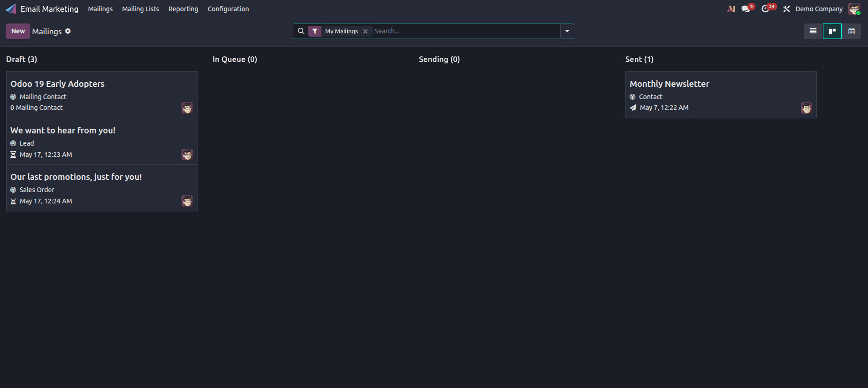The width and height of the screenshot is (868, 388).
Task: Open Our last promotions, just for you! card
Action: [102, 188]
